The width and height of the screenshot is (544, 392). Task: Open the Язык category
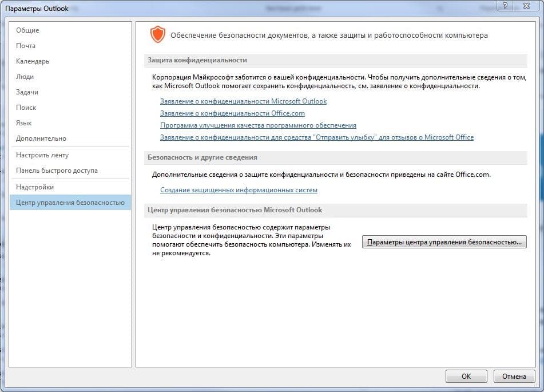[x=70, y=123]
